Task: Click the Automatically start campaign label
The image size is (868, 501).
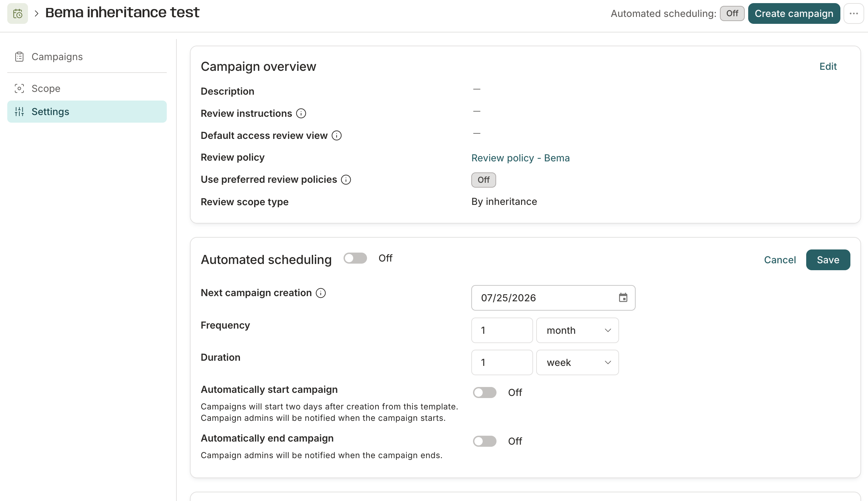Action: click(x=269, y=390)
